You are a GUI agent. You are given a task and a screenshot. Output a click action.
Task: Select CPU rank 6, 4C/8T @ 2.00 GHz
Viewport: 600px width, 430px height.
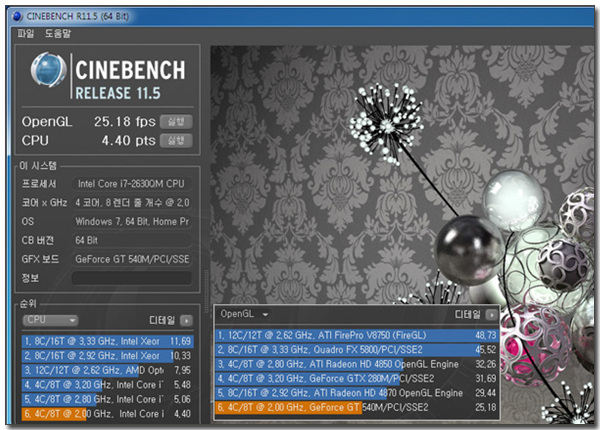(x=108, y=414)
